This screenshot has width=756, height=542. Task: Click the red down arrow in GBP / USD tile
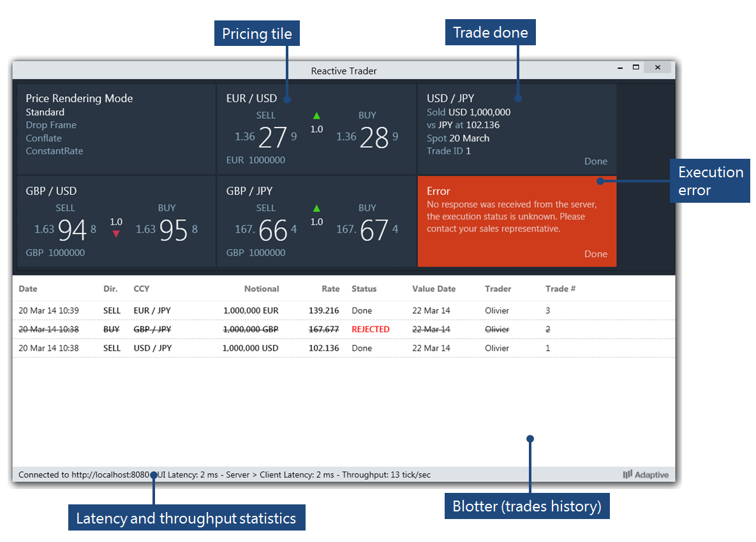click(116, 233)
